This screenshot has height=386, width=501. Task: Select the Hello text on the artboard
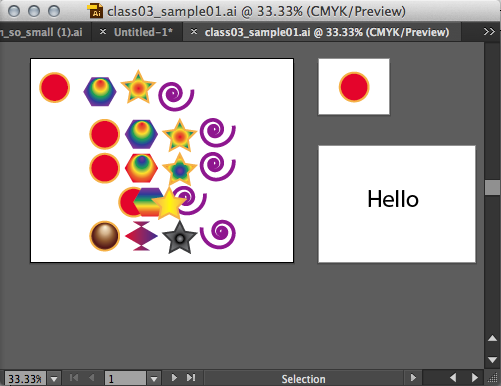(393, 199)
